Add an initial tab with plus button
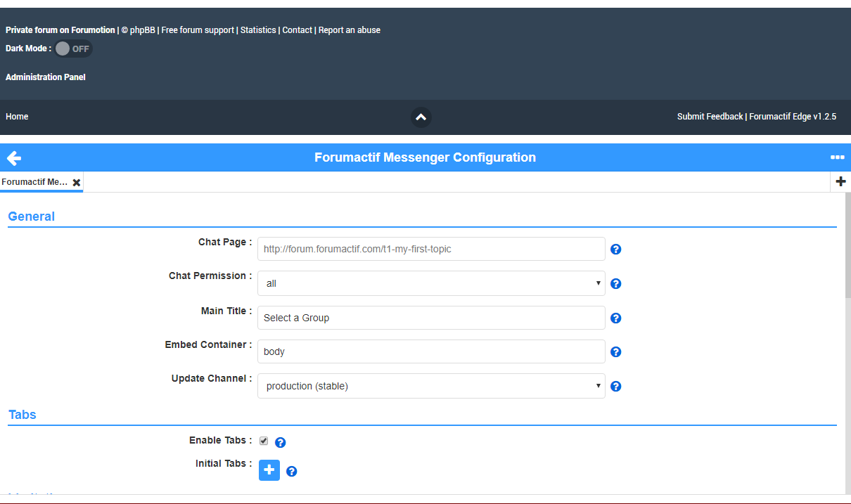The image size is (851, 504). click(x=269, y=470)
